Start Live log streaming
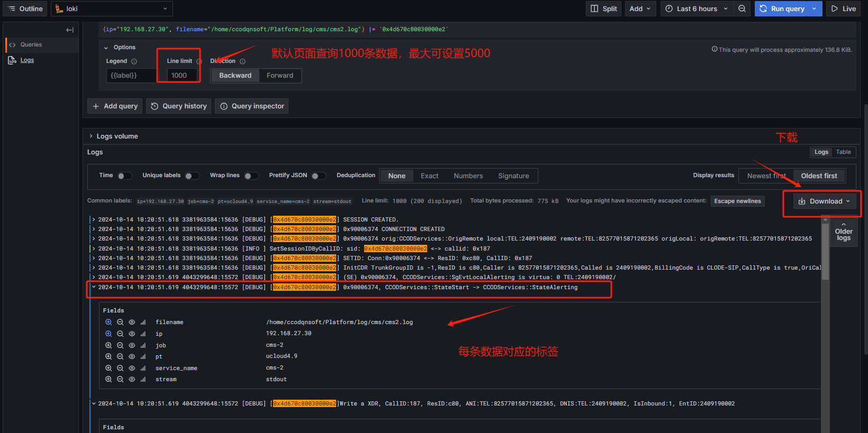The width and height of the screenshot is (868, 433). pos(844,8)
